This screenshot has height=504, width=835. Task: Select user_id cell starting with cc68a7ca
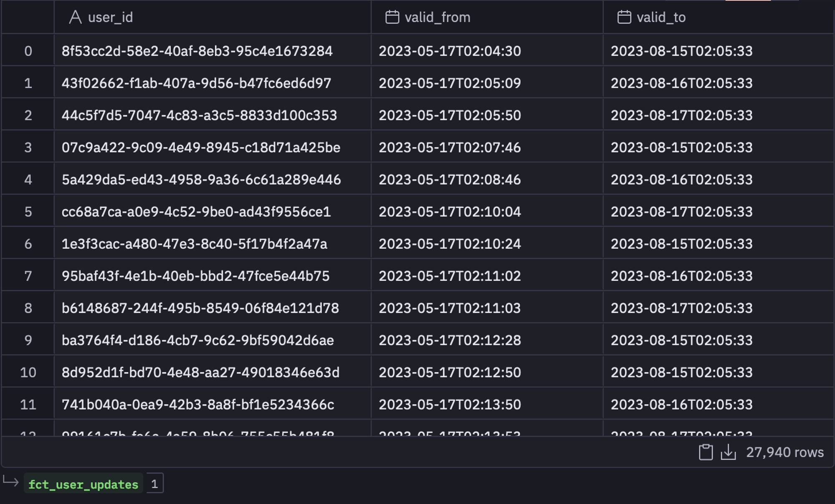pyautogui.click(x=213, y=212)
